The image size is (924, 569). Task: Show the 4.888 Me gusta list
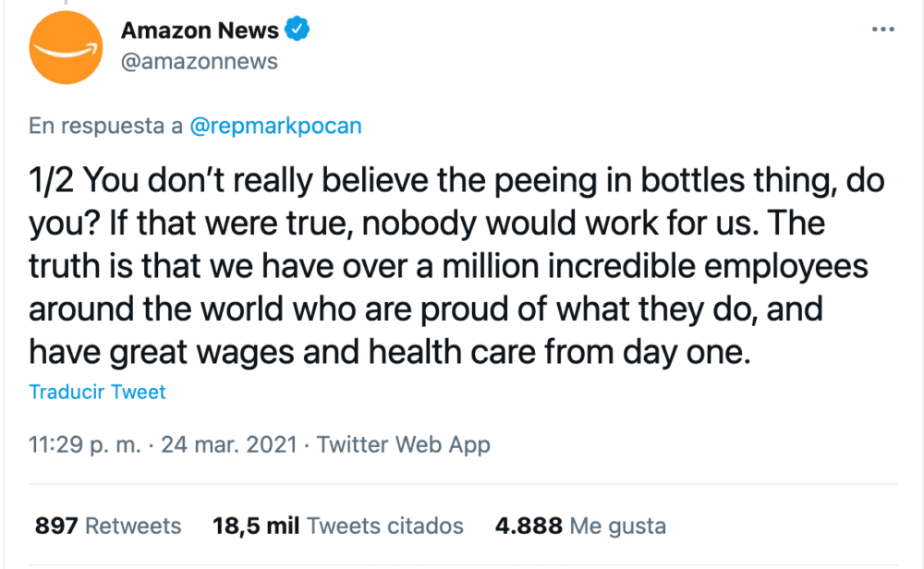click(x=580, y=526)
